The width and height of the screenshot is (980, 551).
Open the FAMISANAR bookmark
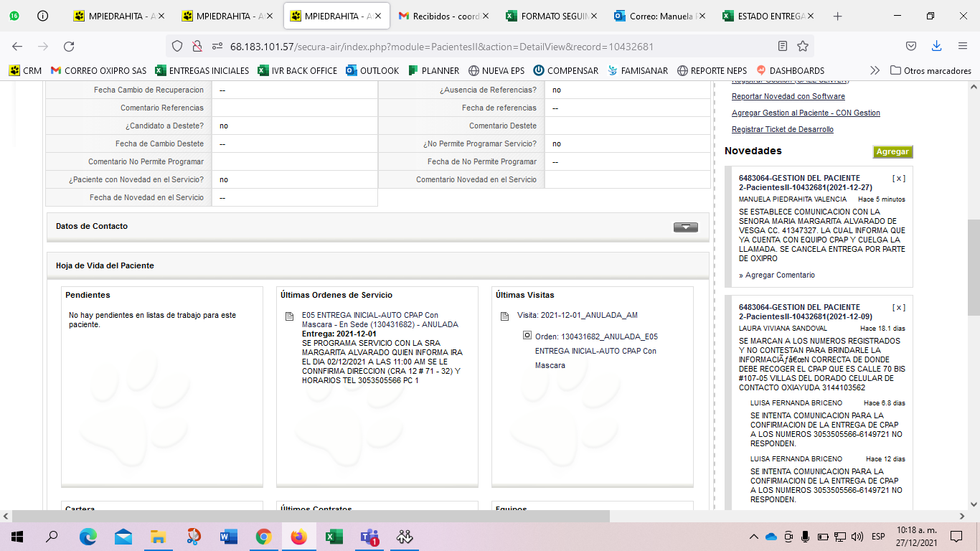pyautogui.click(x=638, y=70)
